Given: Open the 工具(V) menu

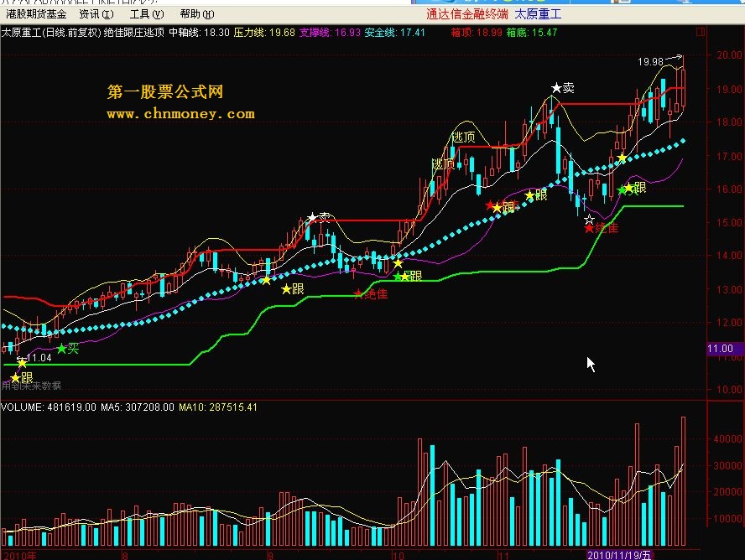Looking at the screenshot, I should click(147, 14).
